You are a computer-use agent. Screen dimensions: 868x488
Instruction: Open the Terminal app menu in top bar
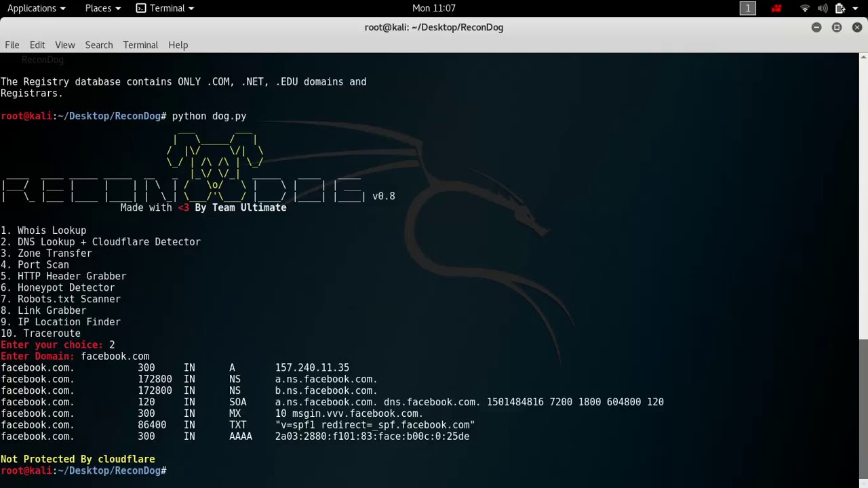click(x=165, y=8)
